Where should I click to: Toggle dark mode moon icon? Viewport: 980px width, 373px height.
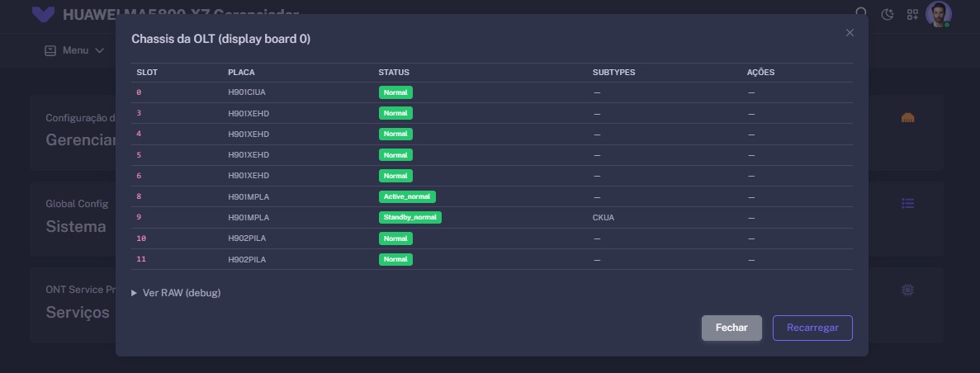click(x=888, y=14)
